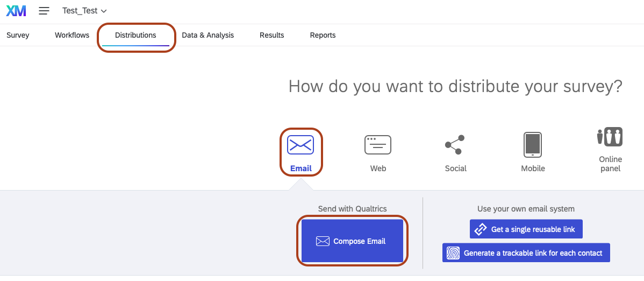Open the Results tab
Image resolution: width=644 pixels, height=281 pixels.
(x=271, y=35)
